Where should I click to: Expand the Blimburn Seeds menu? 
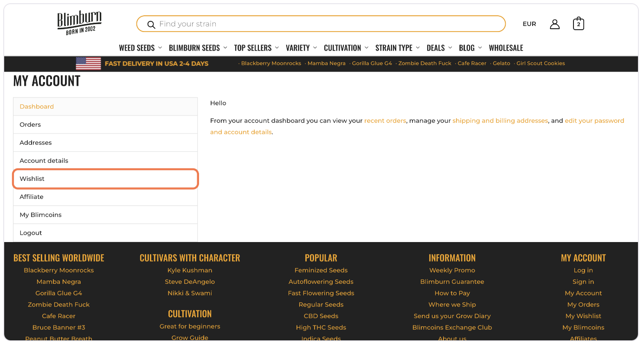click(198, 48)
